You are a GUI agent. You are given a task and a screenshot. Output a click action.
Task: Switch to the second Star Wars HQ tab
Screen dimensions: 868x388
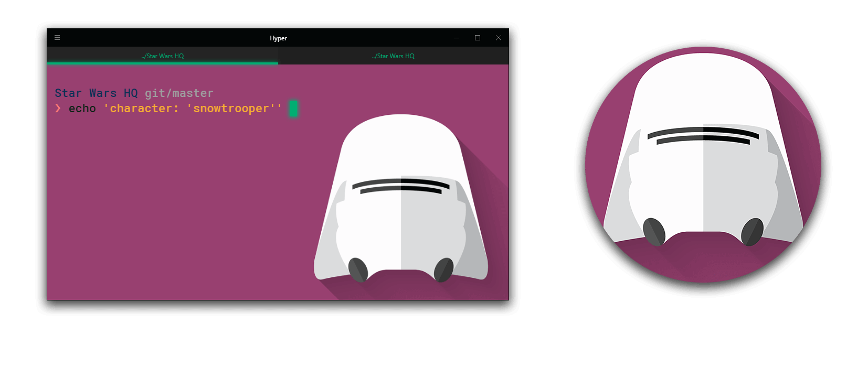[394, 56]
